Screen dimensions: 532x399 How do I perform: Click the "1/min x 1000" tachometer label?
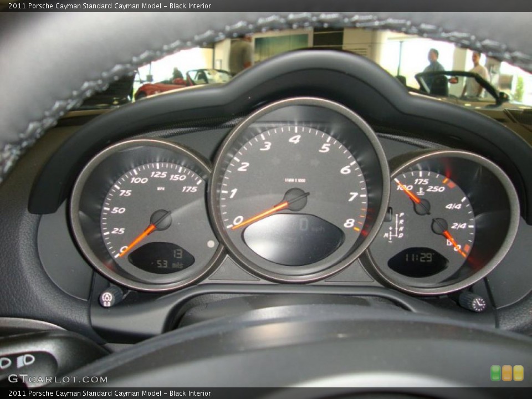click(x=295, y=181)
